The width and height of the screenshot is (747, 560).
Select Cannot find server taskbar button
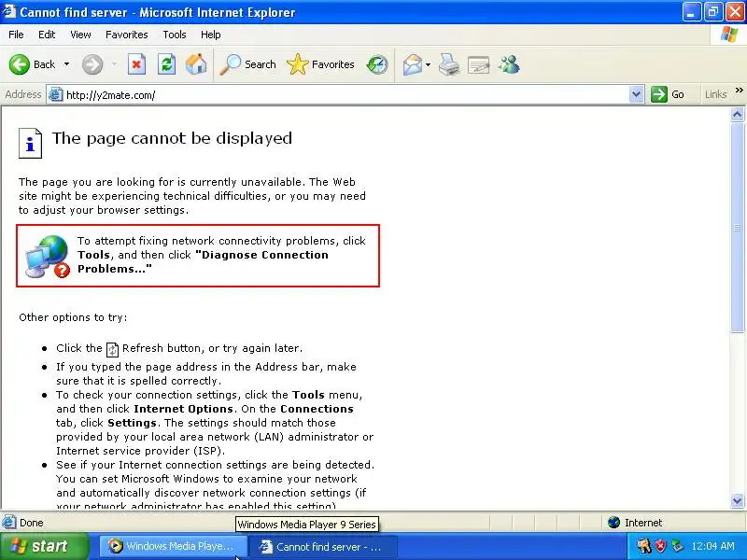point(323,547)
